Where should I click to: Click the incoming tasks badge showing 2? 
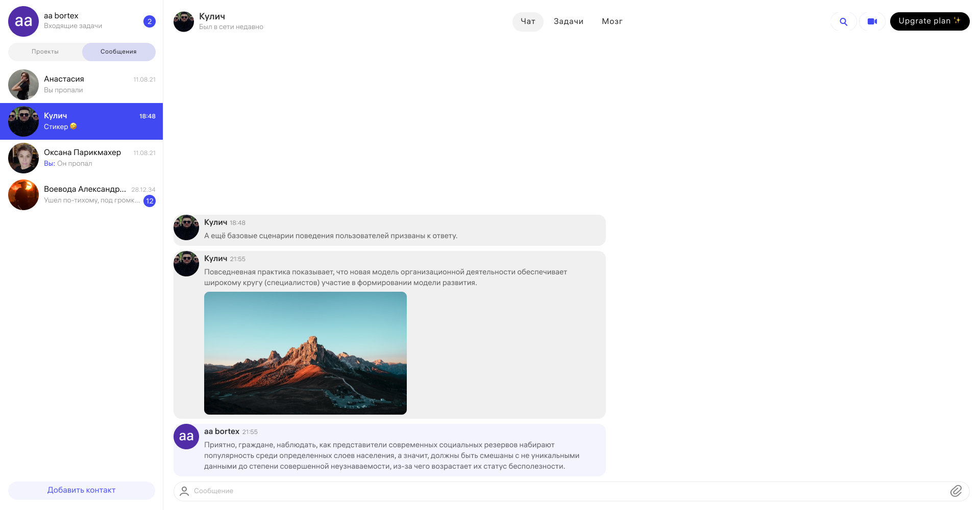[x=150, y=21]
